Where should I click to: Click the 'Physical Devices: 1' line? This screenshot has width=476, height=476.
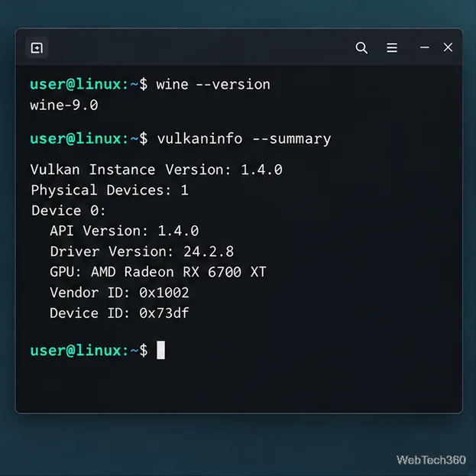pos(110,190)
